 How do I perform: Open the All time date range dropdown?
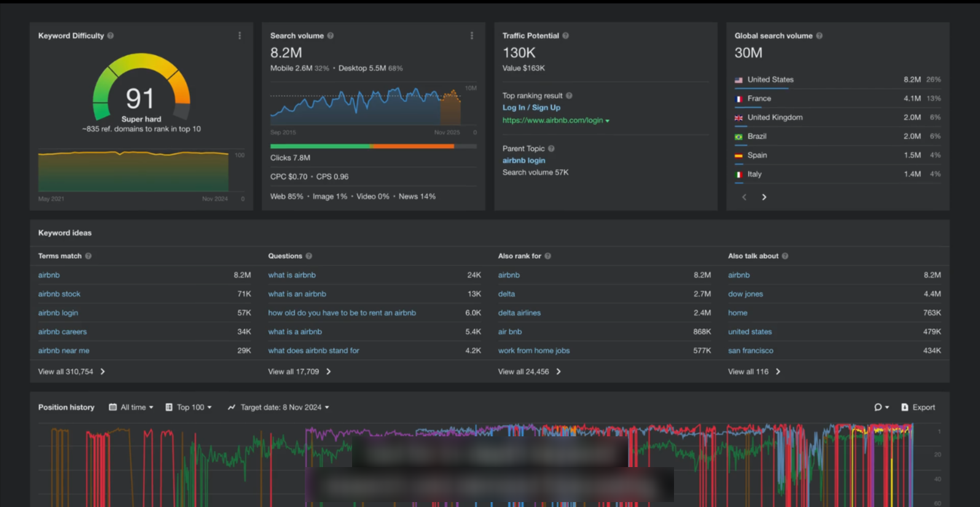click(x=131, y=407)
